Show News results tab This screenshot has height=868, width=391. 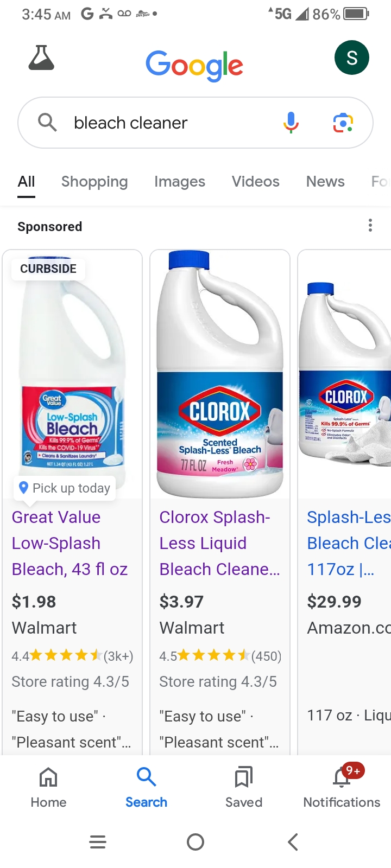click(x=325, y=182)
